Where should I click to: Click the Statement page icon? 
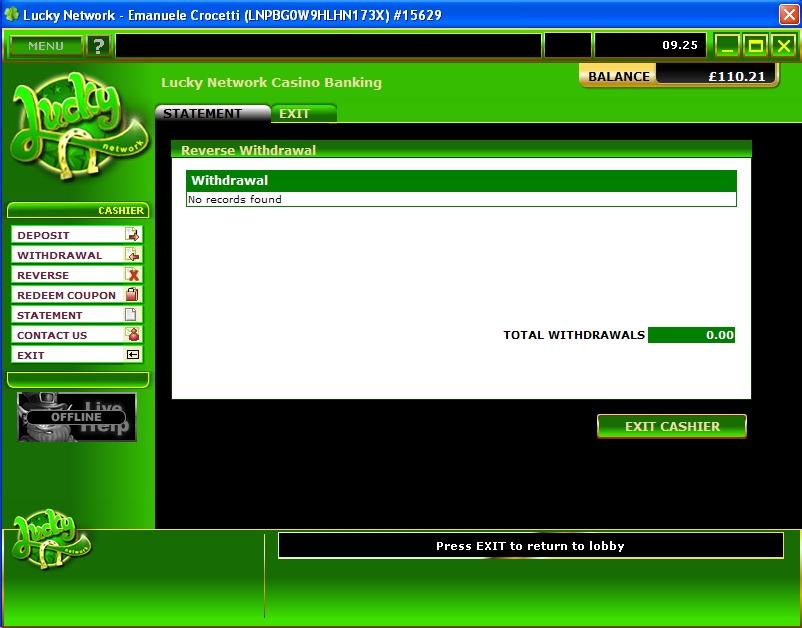pyautogui.click(x=131, y=315)
